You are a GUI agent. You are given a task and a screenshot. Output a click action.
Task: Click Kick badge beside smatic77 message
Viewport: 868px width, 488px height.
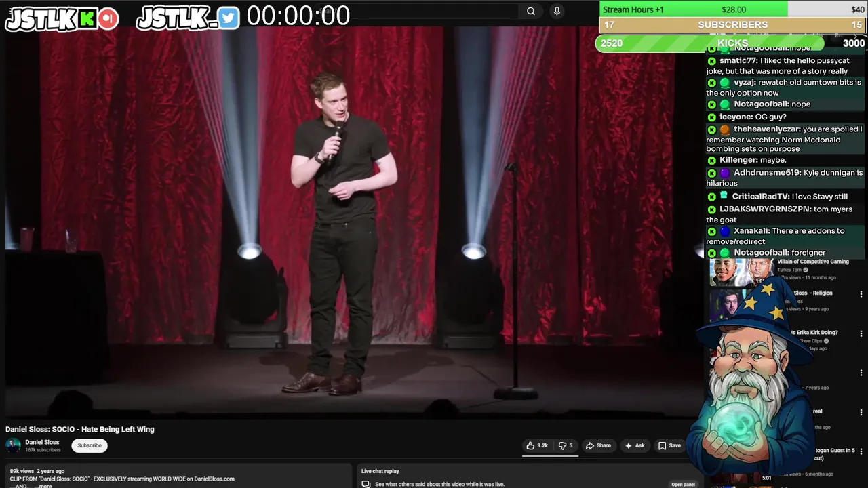711,61
